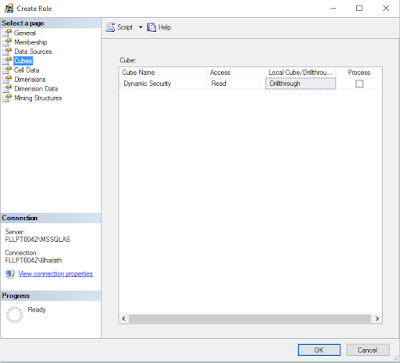
Task: Click the General page icon
Action: (7, 33)
